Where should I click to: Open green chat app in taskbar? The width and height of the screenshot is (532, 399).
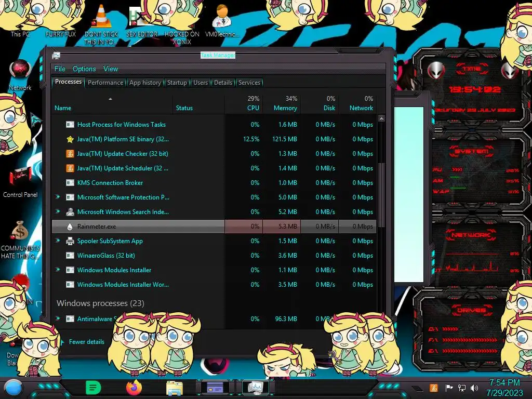94,388
